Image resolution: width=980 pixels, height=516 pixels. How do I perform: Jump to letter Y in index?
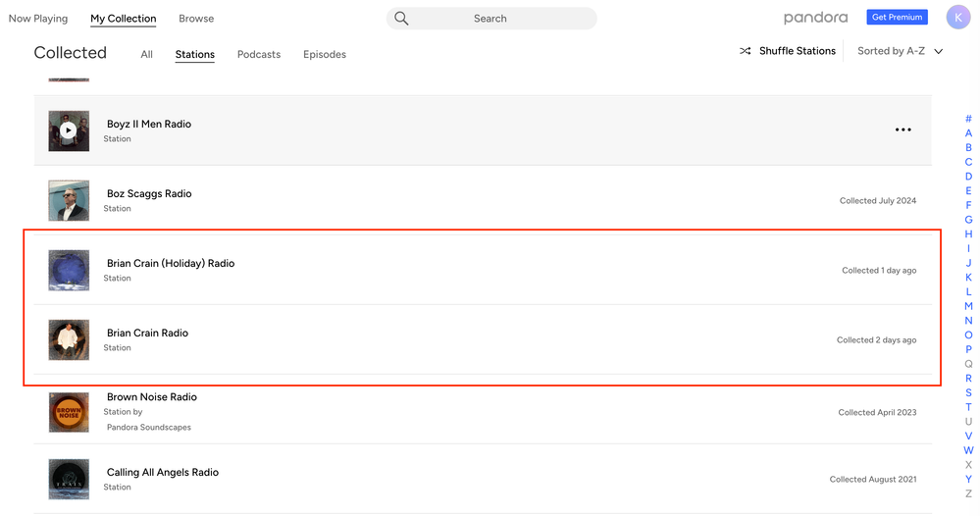(968, 479)
